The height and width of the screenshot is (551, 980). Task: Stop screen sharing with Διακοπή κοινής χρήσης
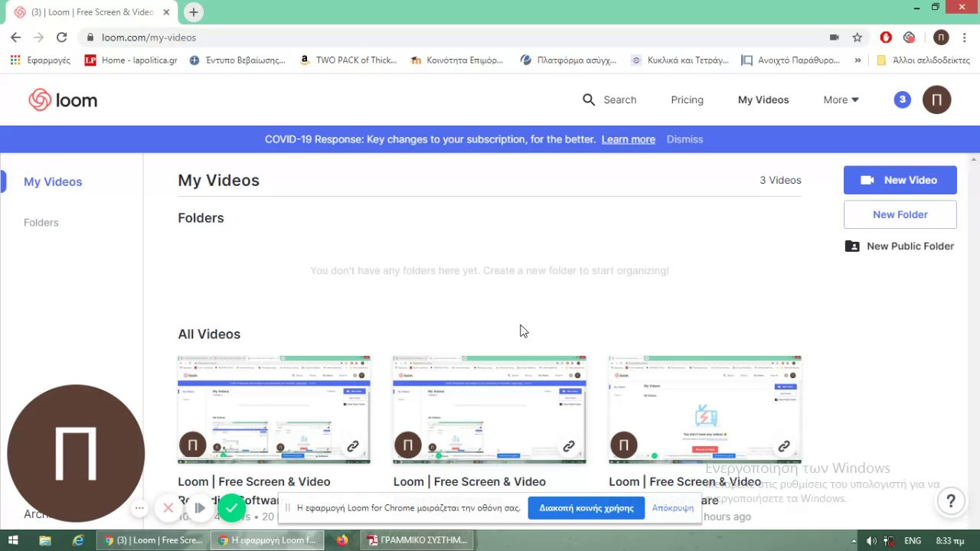point(586,507)
